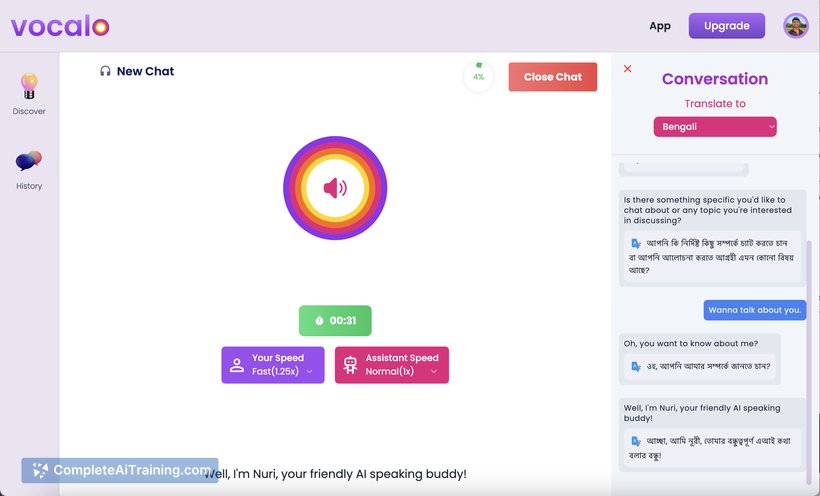Click the 'Conversation' heading
Image resolution: width=820 pixels, height=496 pixels.
[x=714, y=79]
